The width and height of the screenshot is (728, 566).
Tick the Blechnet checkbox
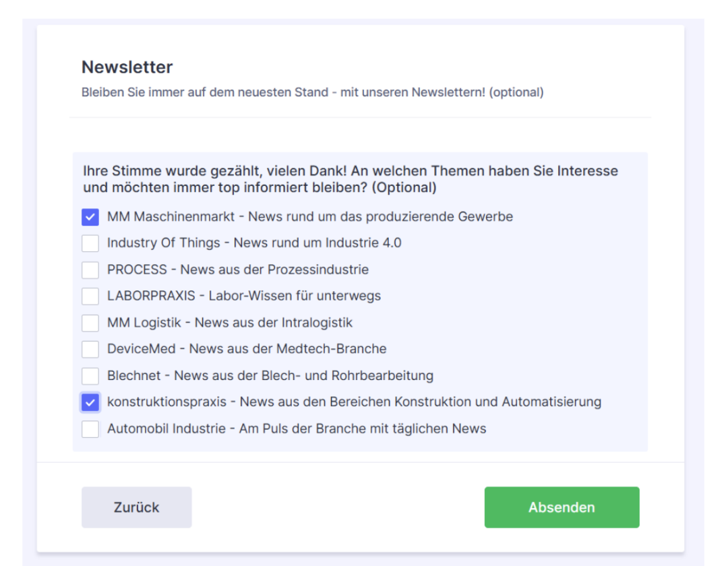pyautogui.click(x=90, y=376)
